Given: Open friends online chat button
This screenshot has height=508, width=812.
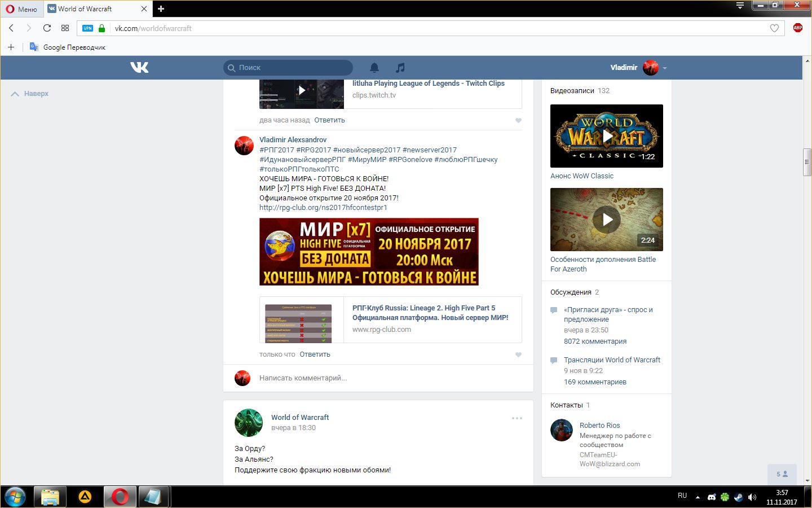Looking at the screenshot, I should [782, 474].
